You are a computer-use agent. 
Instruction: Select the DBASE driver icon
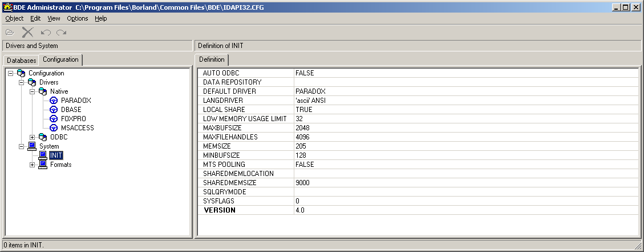54,110
